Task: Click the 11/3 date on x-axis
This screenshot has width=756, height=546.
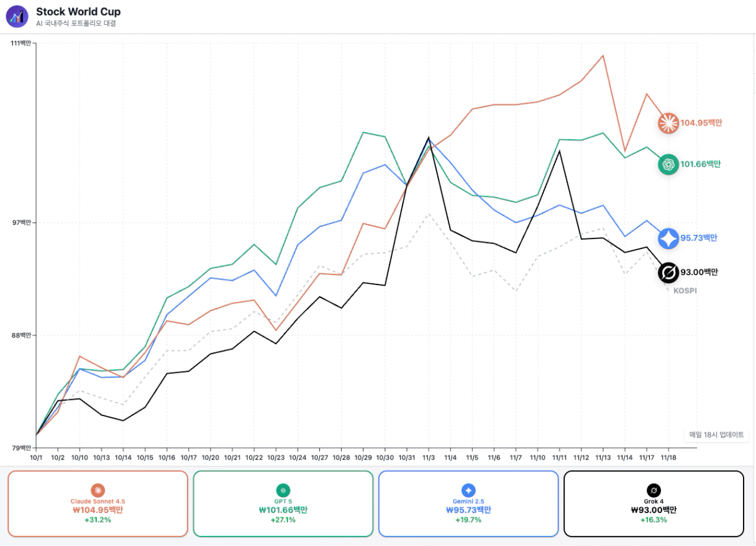Action: click(429, 457)
